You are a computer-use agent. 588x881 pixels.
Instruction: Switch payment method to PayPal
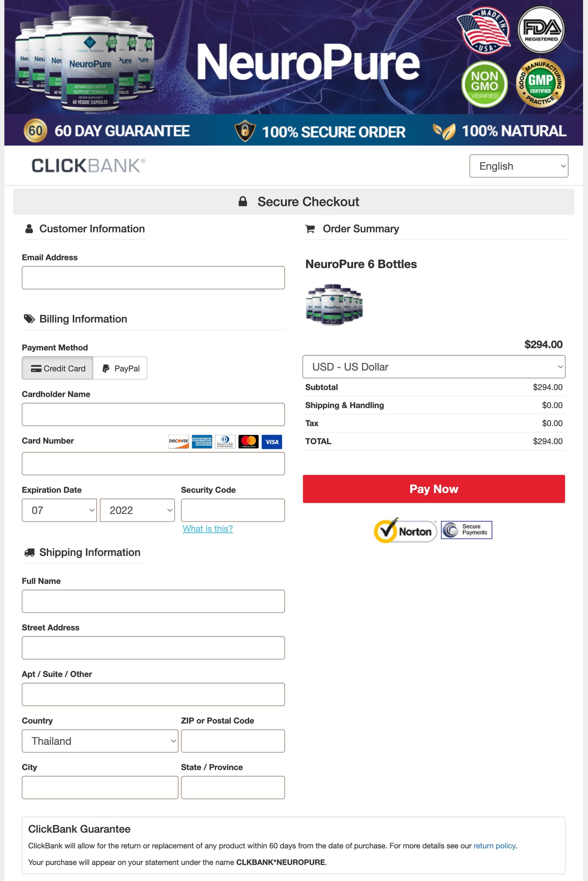tap(120, 368)
